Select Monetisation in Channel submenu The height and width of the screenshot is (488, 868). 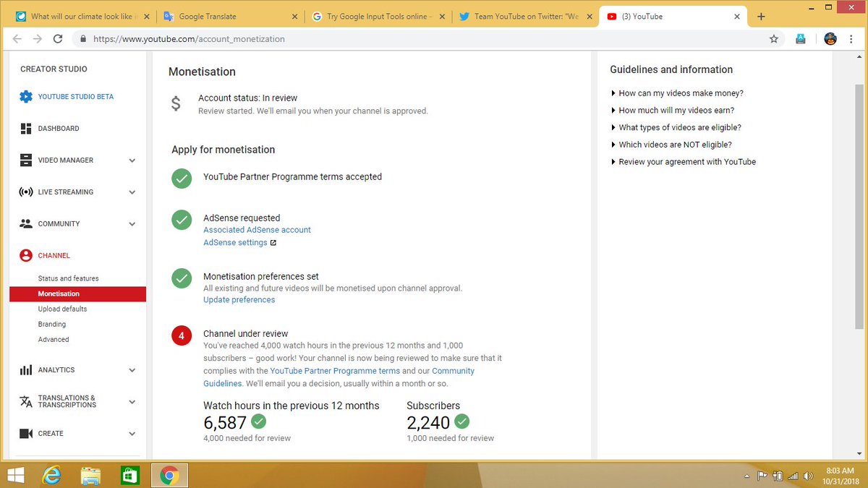[77, 294]
